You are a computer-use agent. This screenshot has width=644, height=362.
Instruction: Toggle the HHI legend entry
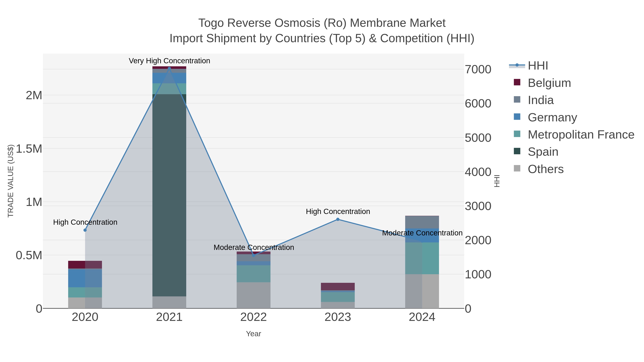[x=528, y=66]
